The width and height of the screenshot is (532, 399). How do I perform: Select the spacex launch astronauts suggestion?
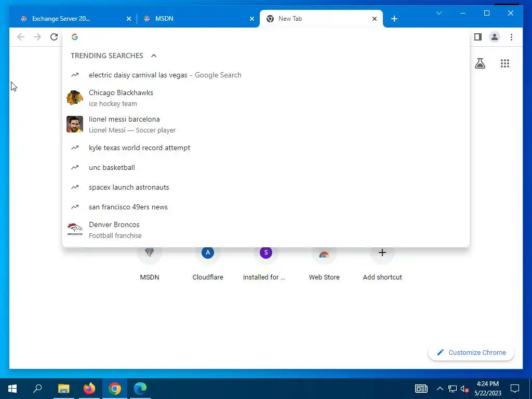pyautogui.click(x=266, y=187)
